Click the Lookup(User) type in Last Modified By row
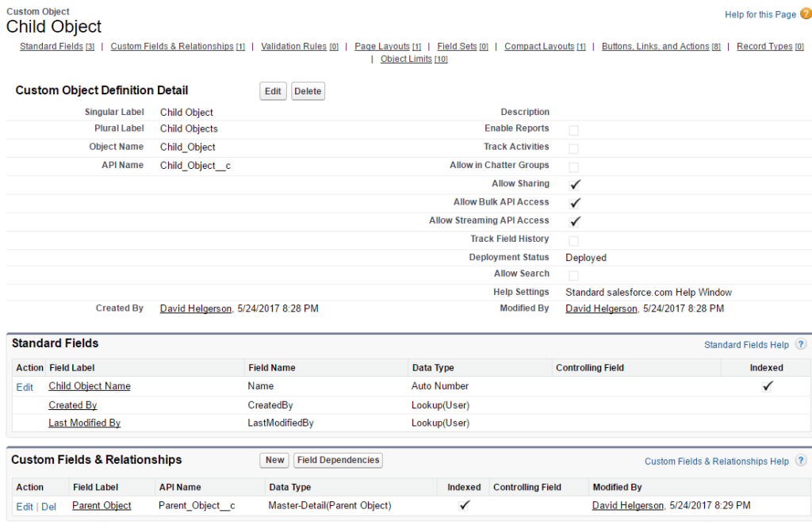The width and height of the screenshot is (812, 525). (441, 423)
